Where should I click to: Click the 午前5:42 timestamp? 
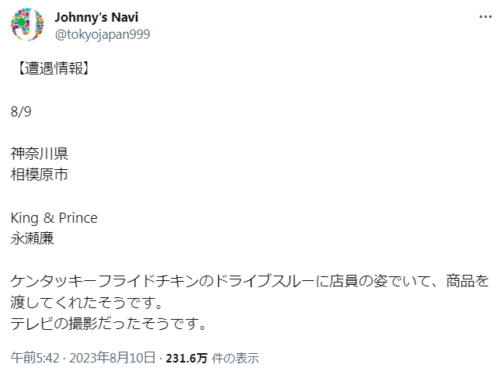[35, 358]
